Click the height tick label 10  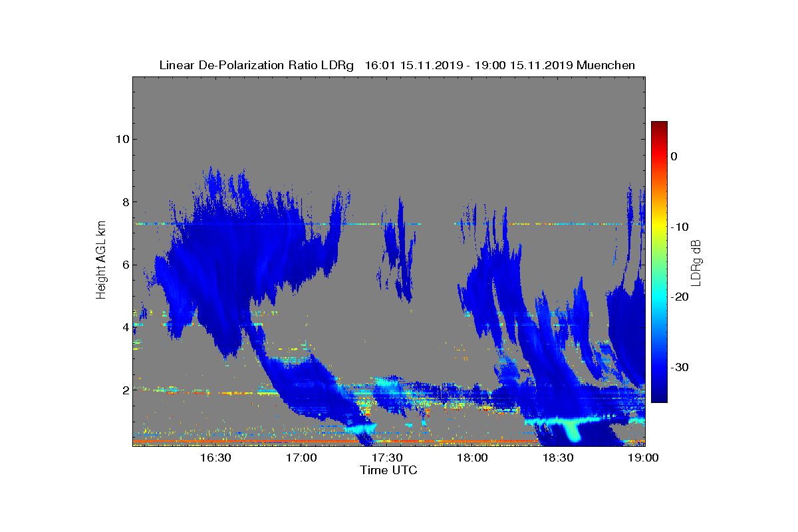click(x=122, y=139)
